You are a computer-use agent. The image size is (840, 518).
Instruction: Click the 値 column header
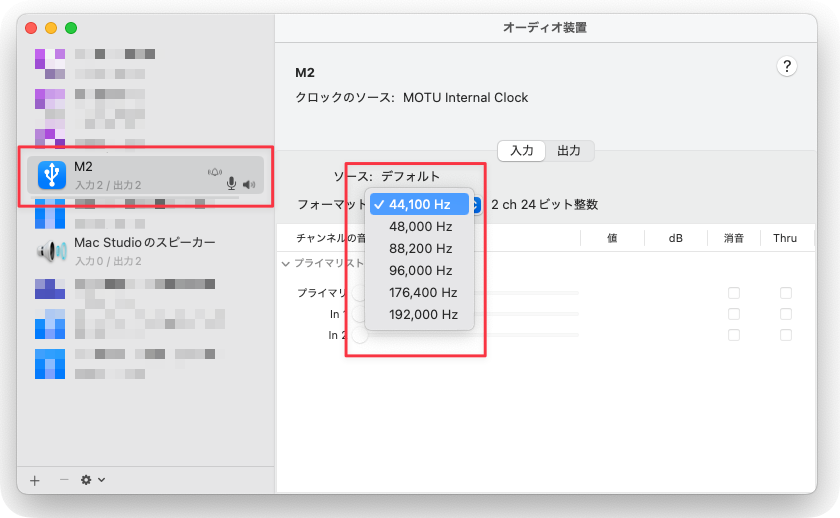(x=612, y=238)
